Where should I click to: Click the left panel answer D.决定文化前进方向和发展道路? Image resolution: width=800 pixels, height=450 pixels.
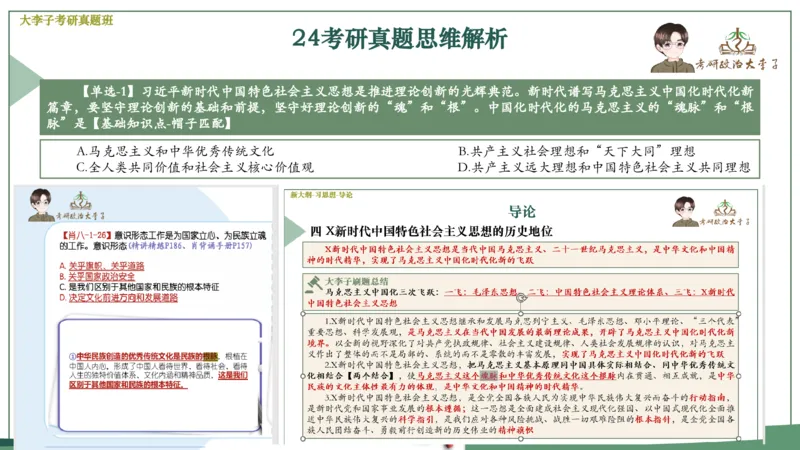[118, 297]
